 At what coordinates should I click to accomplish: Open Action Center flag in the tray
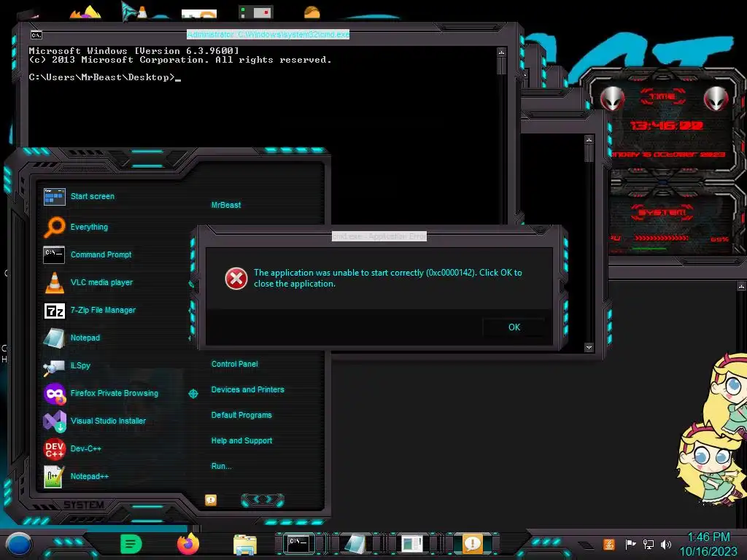[630, 544]
